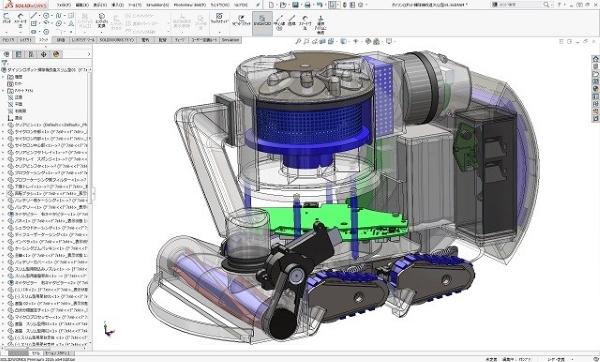Switch to the SOLIDWORKS Add-Ins tab
This screenshot has height=362, width=600.
117,40
